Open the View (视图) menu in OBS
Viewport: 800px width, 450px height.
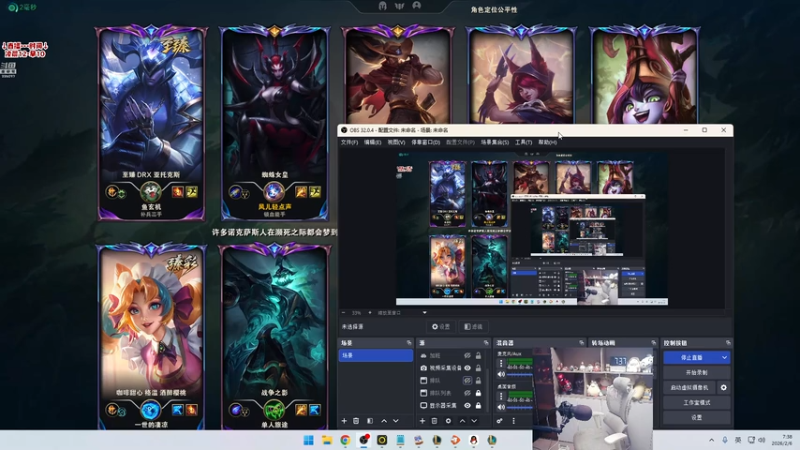[396, 142]
